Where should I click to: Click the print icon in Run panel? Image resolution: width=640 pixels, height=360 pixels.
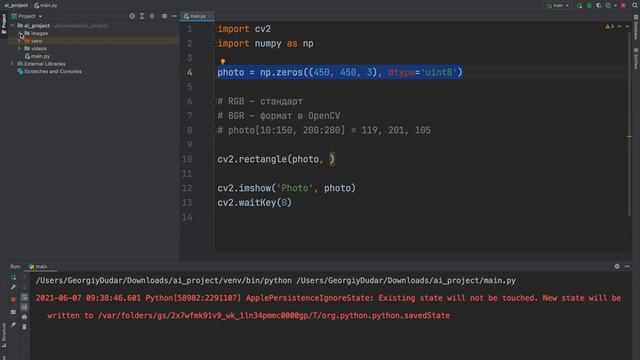click(24, 317)
